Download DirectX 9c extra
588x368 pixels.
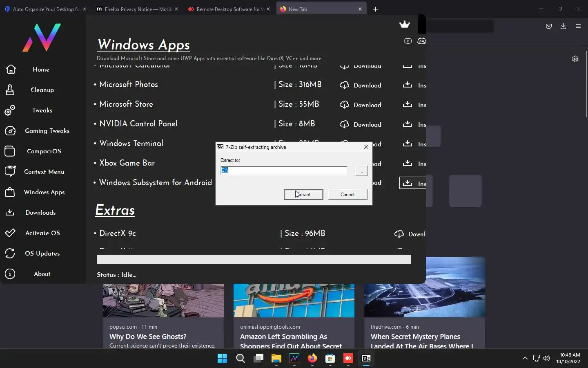[x=410, y=234]
